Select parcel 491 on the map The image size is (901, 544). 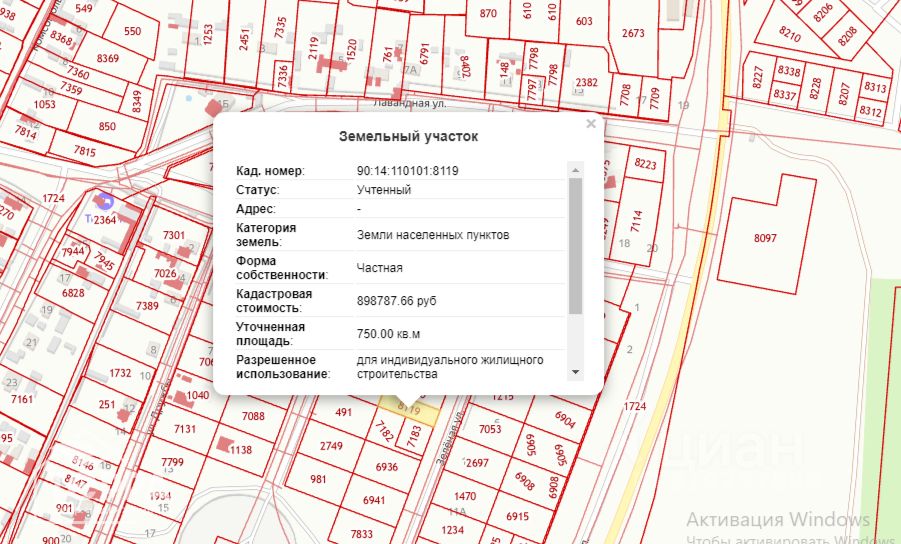(x=343, y=412)
